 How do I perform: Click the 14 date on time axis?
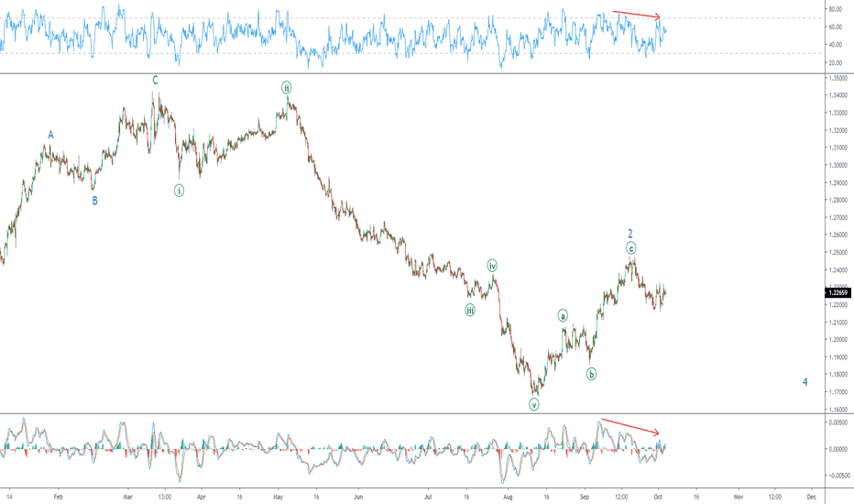[9, 497]
